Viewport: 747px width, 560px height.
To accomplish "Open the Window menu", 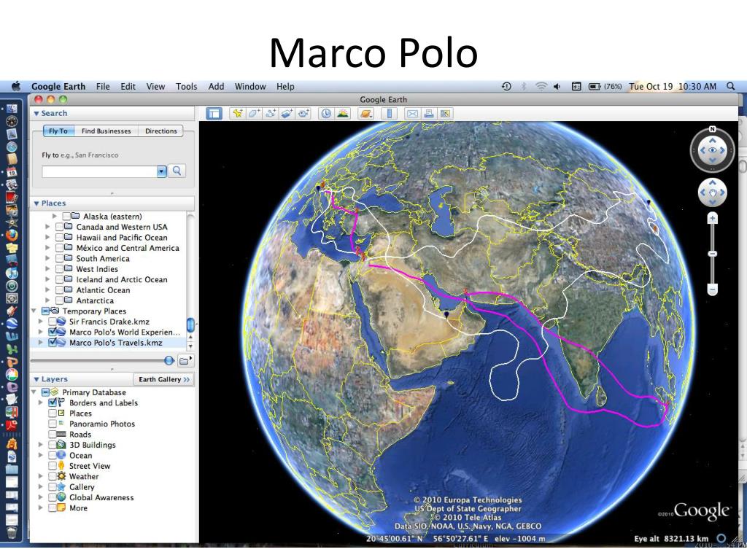I will click(250, 86).
